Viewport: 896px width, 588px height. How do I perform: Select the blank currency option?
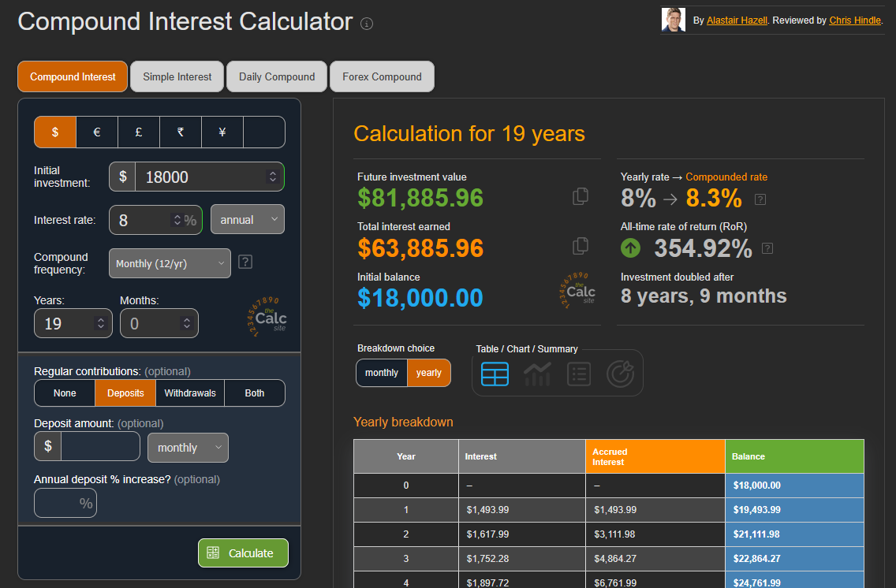tap(264, 132)
